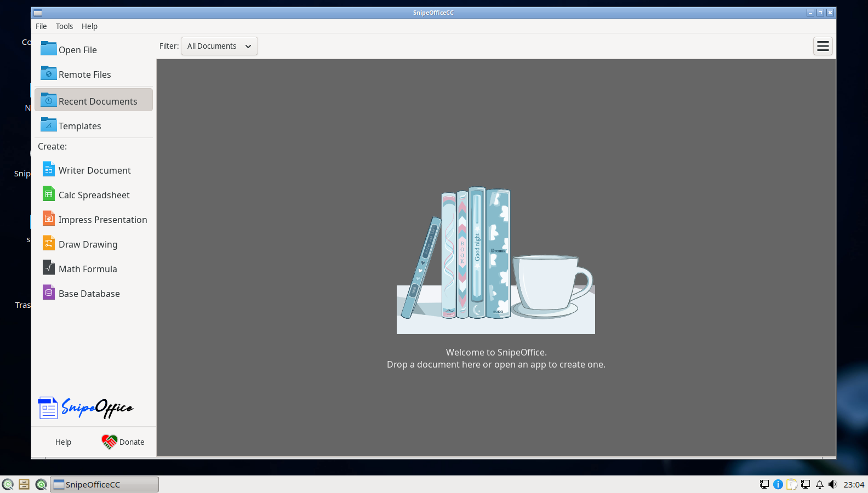Open the Tools menu
868x493 pixels.
coord(64,26)
